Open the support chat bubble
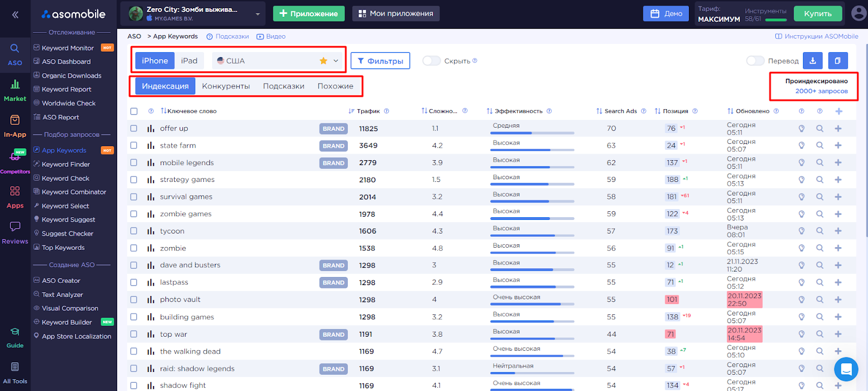The height and width of the screenshot is (391, 868). tap(846, 370)
